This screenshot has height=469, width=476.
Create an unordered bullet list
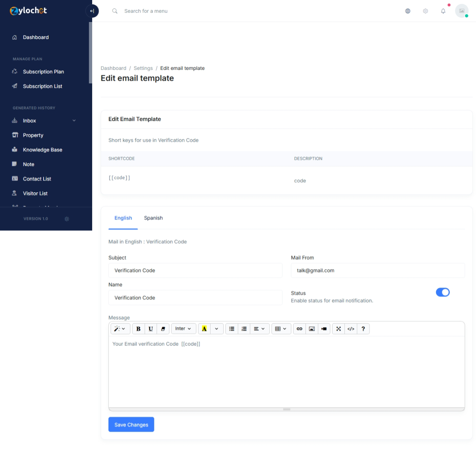(231, 329)
